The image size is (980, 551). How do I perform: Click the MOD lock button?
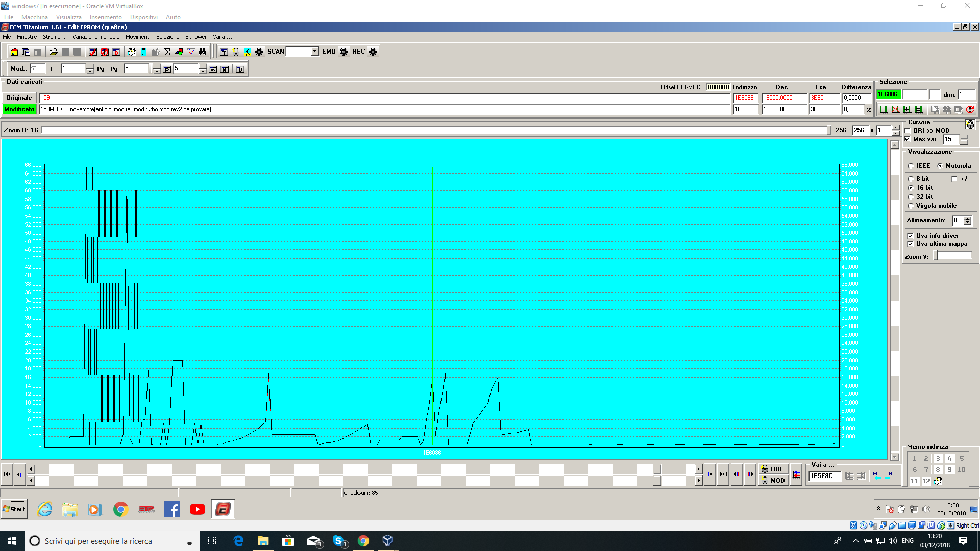point(773,480)
